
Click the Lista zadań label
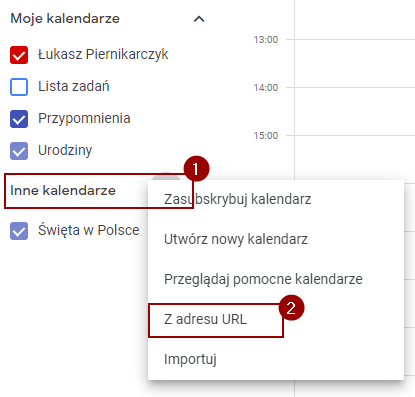tap(74, 86)
